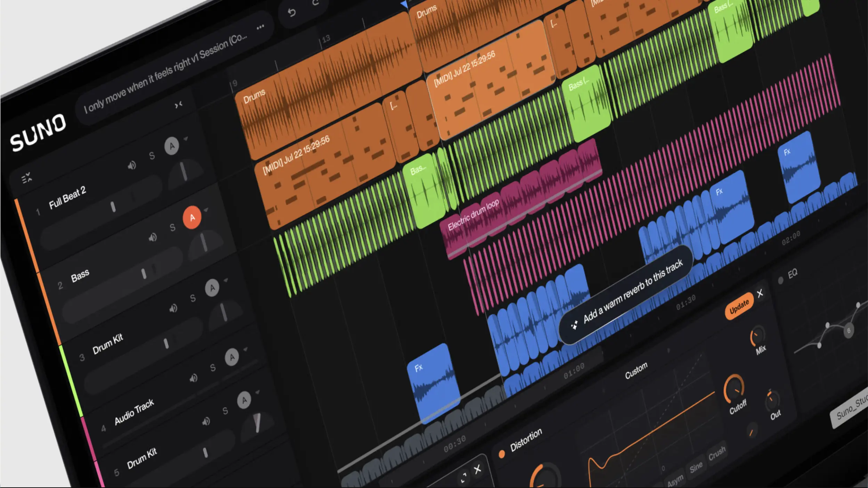Select the Audio Track name
Image resolution: width=868 pixels, height=488 pixels.
point(134,412)
